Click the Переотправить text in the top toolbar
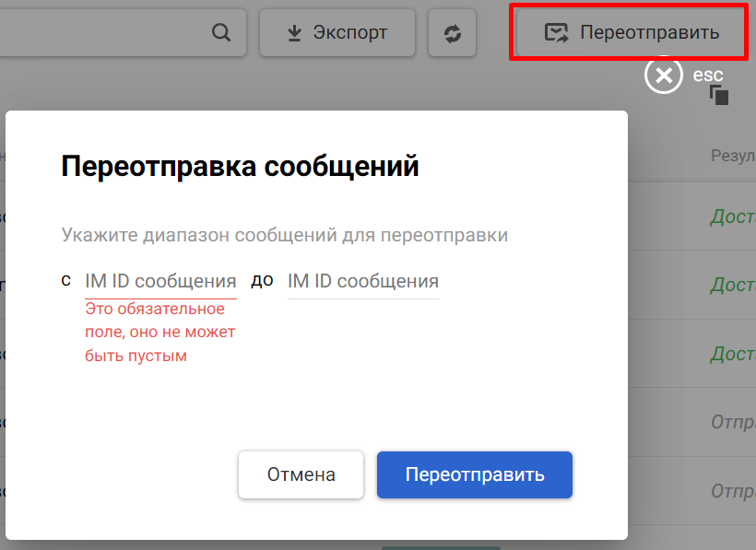 pos(649,33)
